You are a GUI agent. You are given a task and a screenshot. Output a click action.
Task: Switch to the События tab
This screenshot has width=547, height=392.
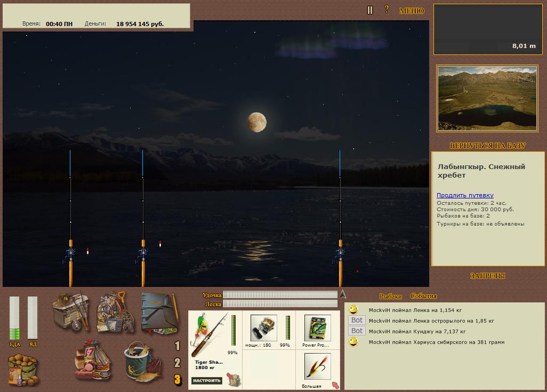point(424,296)
